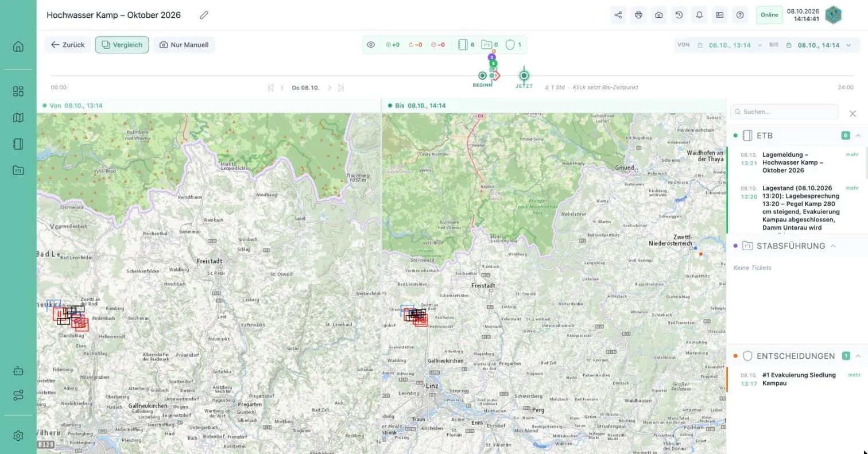This screenshot has width=868, height=454.
Task: Go to the next day
Action: [x=330, y=88]
